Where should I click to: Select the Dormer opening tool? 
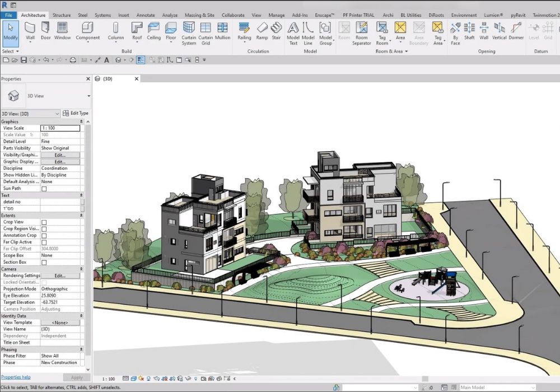pos(516,30)
